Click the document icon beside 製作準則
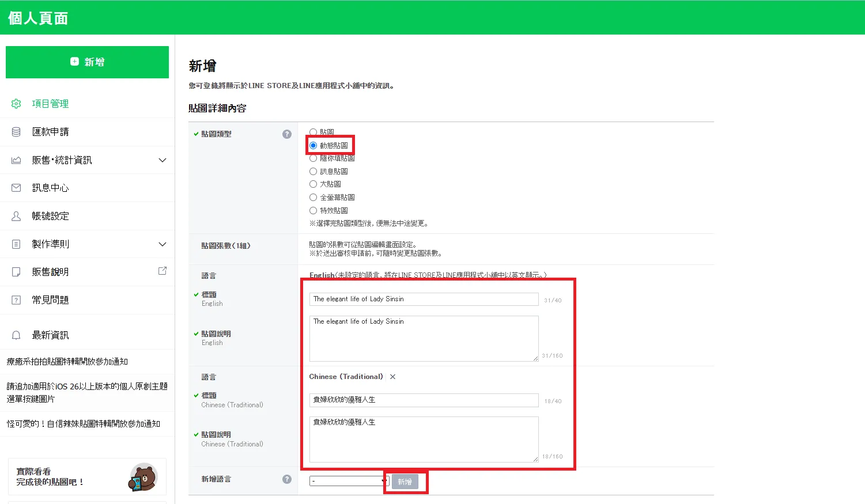Screen dimensions: 865x504 pyautogui.click(x=16, y=244)
